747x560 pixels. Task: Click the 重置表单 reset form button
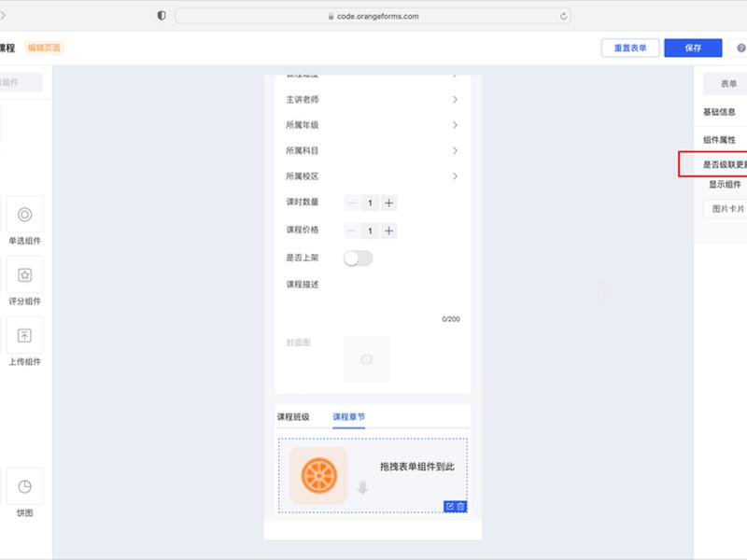pos(629,49)
